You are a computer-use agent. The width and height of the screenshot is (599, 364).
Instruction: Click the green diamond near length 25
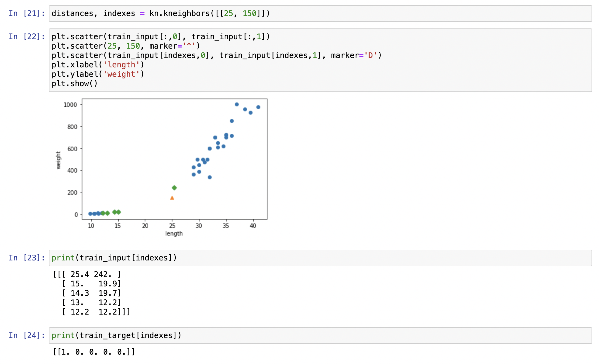(174, 188)
